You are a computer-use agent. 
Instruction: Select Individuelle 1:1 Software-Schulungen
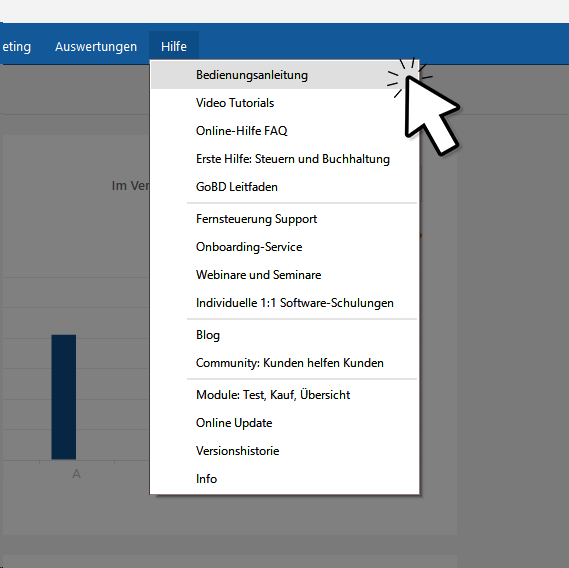coord(285,303)
